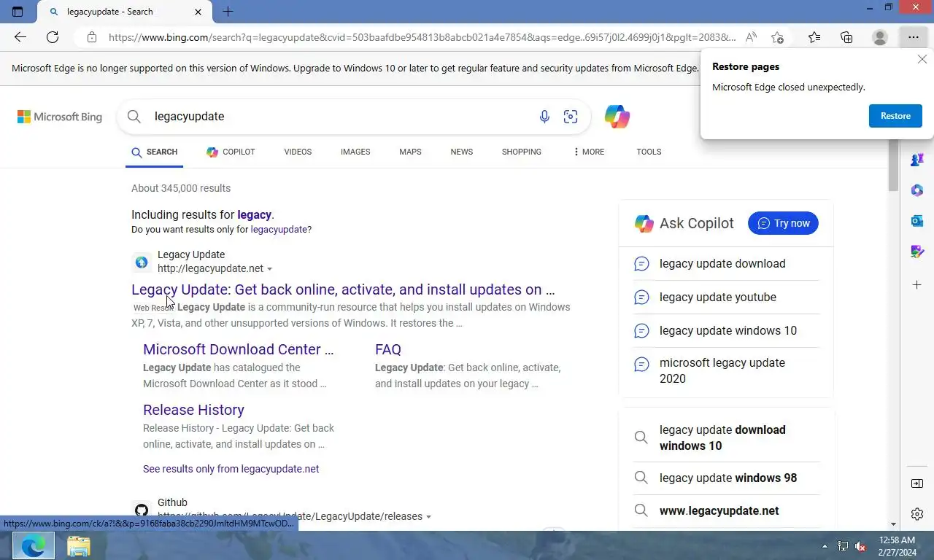
Task: Expand legacyupdate.net URL dropdown arrow
Action: tap(269, 269)
